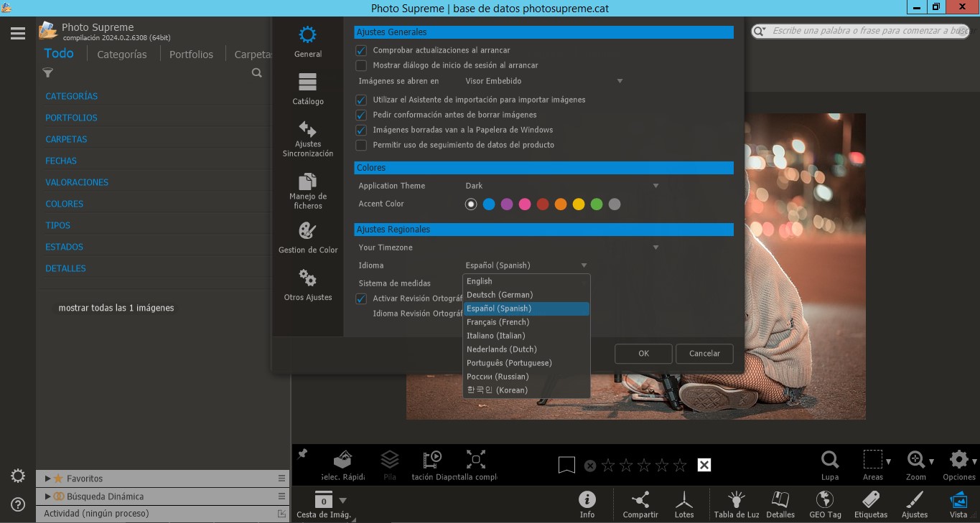Choose Français (French) from language list
The image size is (980, 523).
pos(498,322)
